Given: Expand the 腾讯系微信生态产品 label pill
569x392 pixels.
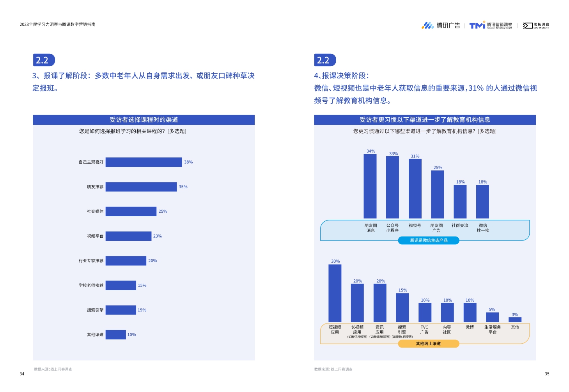Looking at the screenshot, I should (428, 240).
